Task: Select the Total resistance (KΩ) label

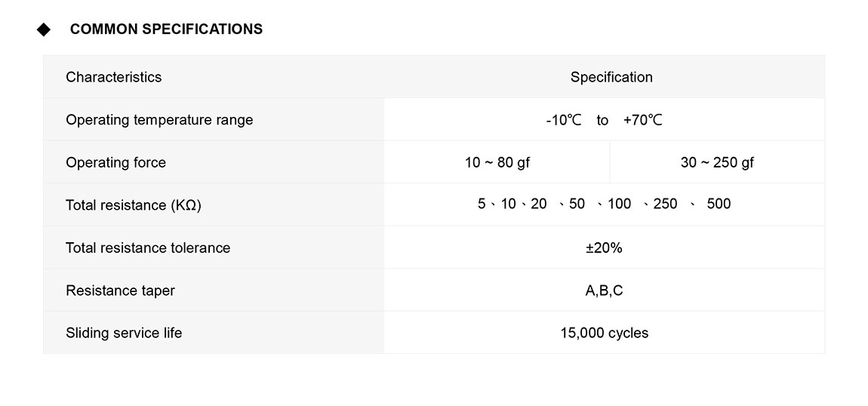Action: [x=134, y=205]
